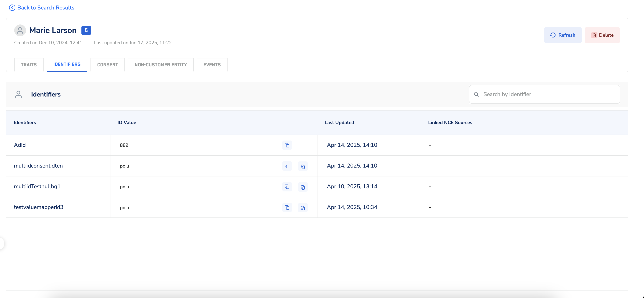Click the pin icon beside Marie Larson
644x298 pixels.
point(86,30)
